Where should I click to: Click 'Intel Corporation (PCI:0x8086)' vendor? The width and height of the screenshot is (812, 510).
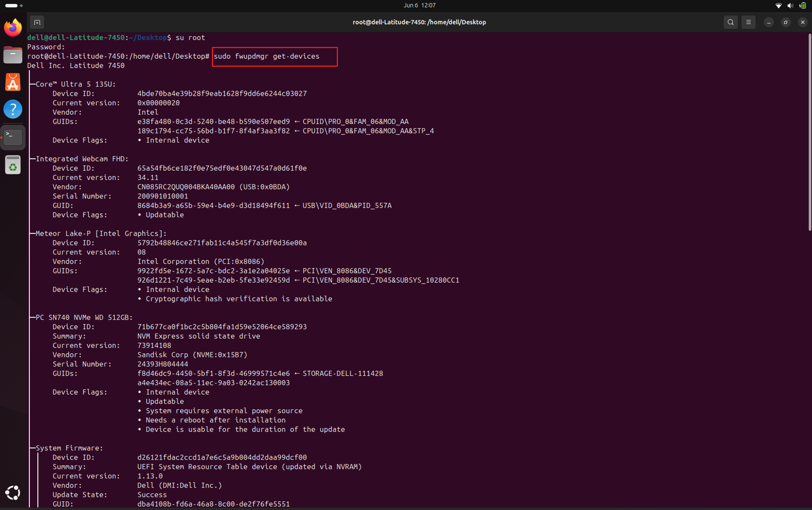click(x=201, y=261)
